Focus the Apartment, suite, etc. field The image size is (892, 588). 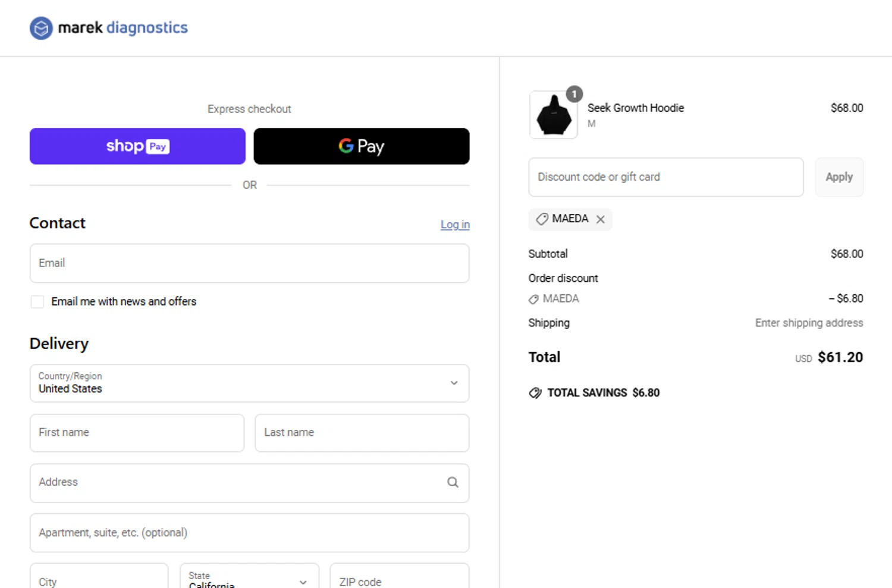(249, 533)
